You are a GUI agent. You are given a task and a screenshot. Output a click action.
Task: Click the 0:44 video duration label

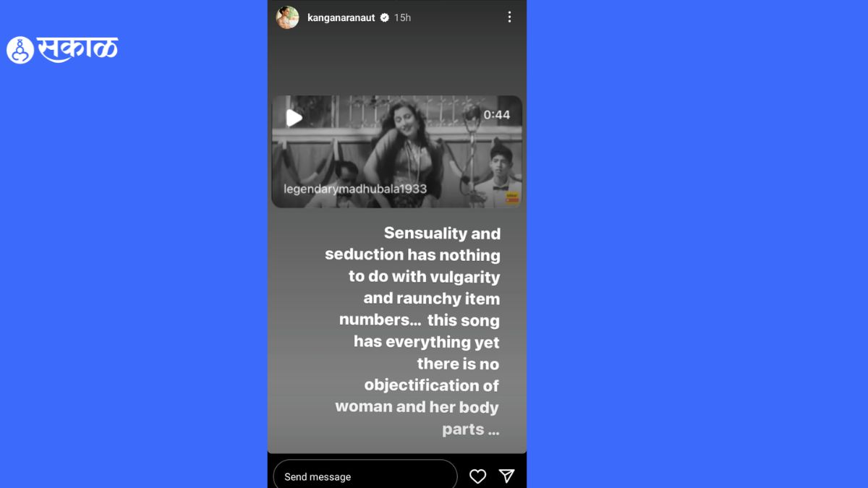pyautogui.click(x=496, y=114)
